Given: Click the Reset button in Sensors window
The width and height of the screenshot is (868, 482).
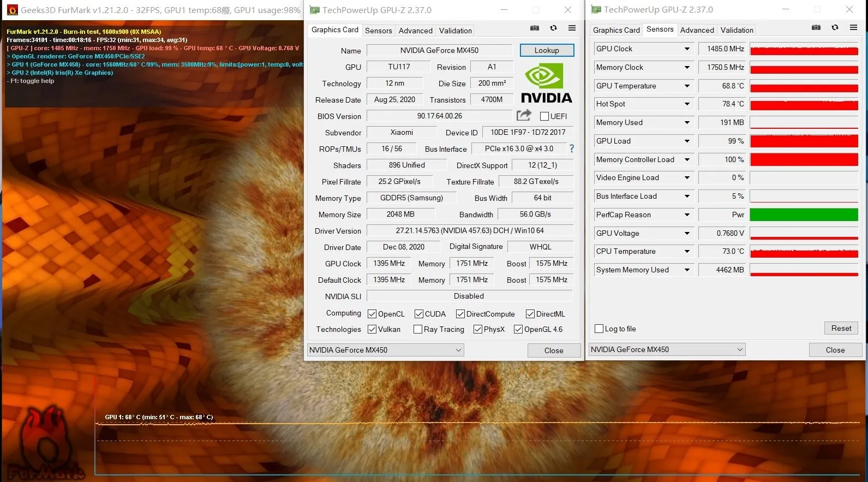Looking at the screenshot, I should 841,328.
